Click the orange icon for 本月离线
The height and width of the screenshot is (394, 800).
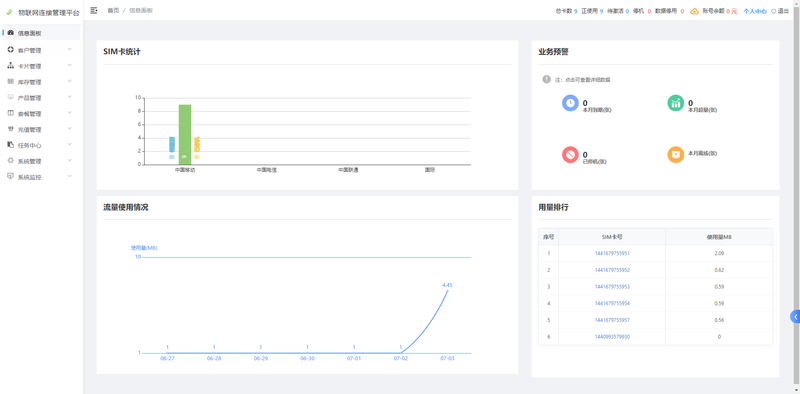[676, 155]
